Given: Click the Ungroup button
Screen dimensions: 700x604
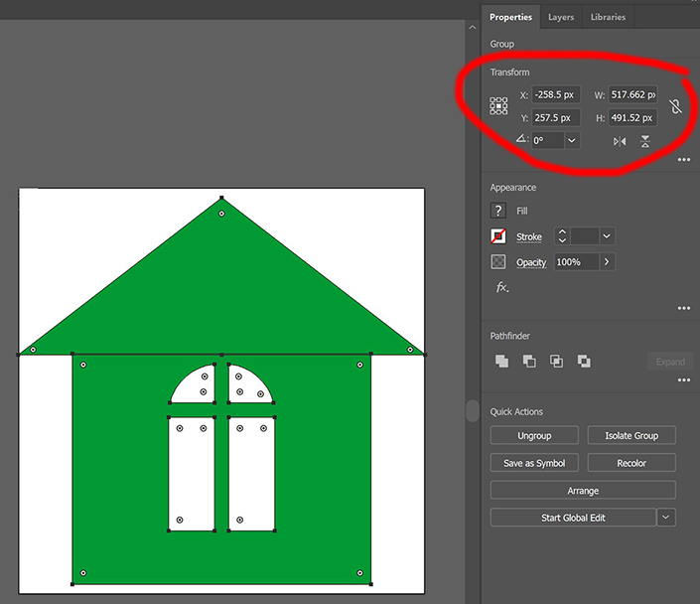Looking at the screenshot, I should pyautogui.click(x=534, y=435).
